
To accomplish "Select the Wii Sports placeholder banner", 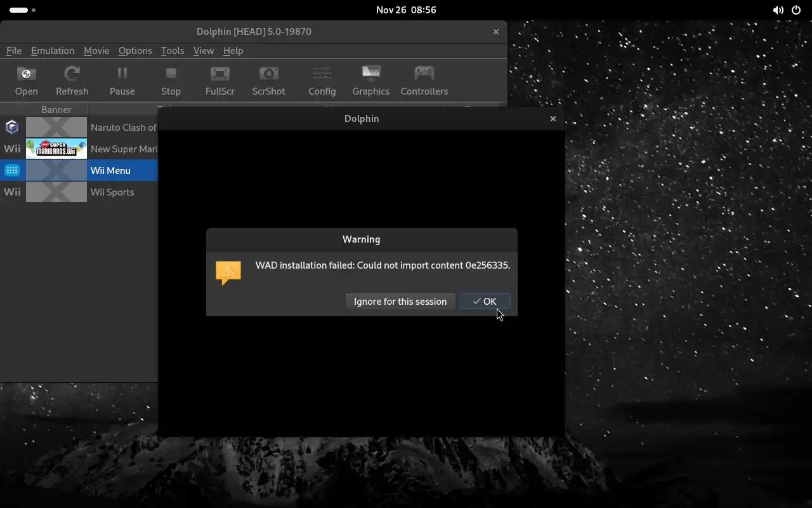I will pyautogui.click(x=56, y=192).
